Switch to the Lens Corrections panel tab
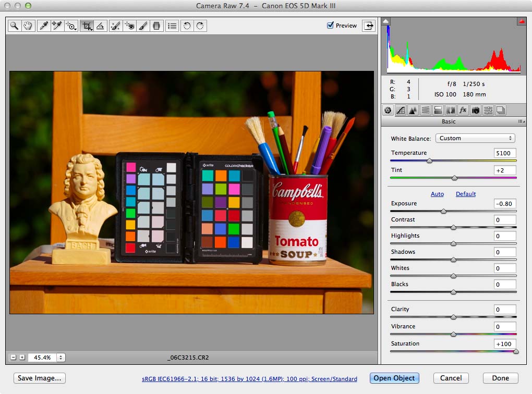Image resolution: width=532 pixels, height=394 pixels. click(451, 110)
